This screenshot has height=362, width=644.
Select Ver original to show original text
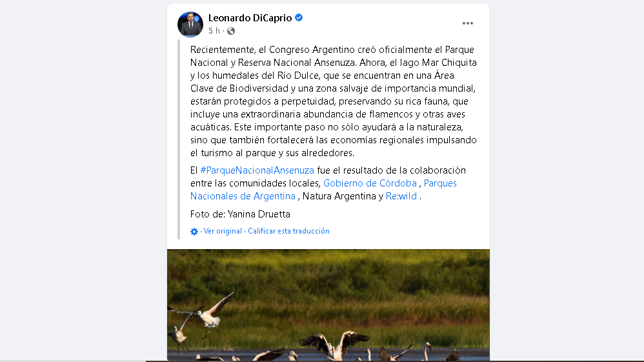pos(223,232)
